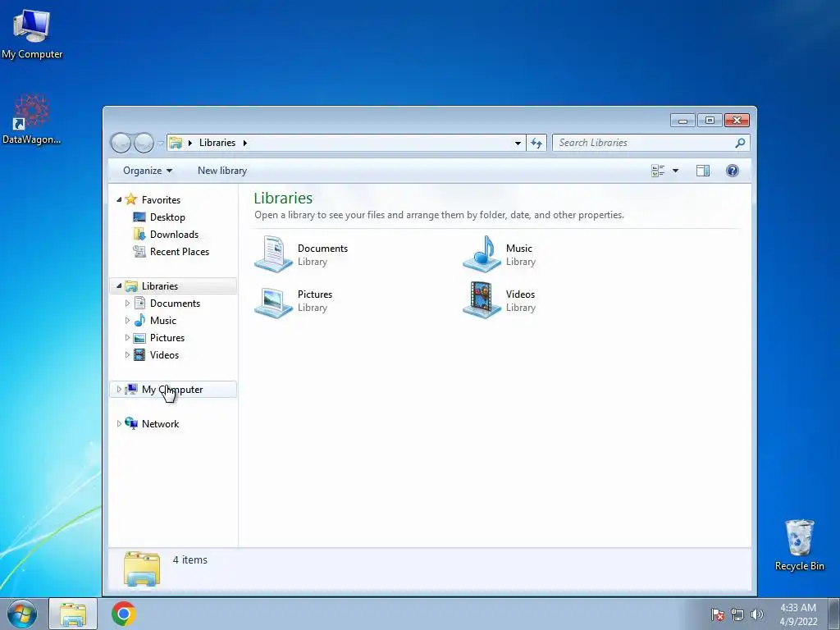
Task: Click the Action Center flag tray icon
Action: pos(718,614)
